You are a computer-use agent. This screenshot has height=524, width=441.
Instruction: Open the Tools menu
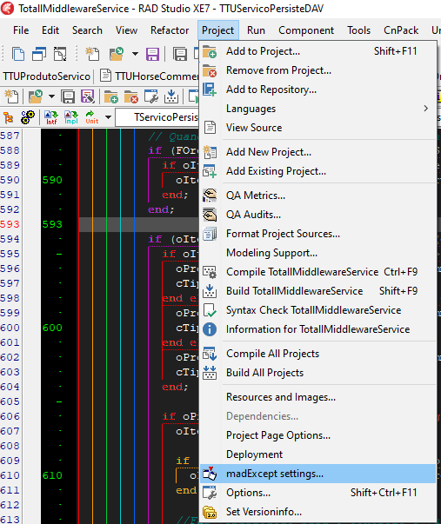358,30
